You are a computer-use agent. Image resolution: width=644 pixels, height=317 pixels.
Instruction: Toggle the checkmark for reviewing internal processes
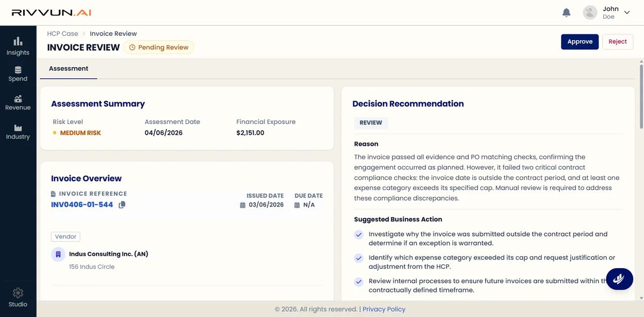[x=358, y=282]
